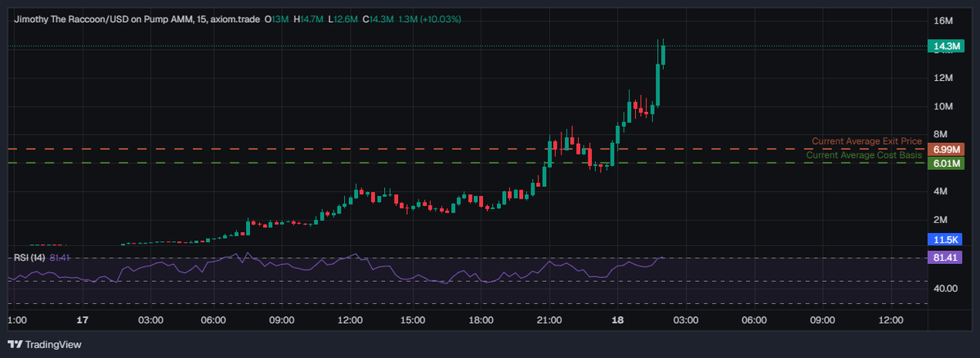Select the 14.3M current price tag
Screen dimensions: 980x358
(945, 47)
